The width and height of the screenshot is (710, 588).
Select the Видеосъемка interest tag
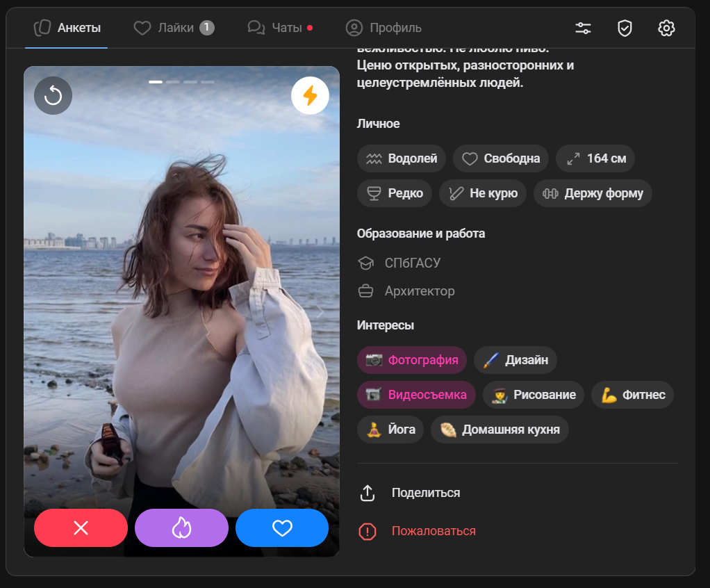pyautogui.click(x=416, y=395)
